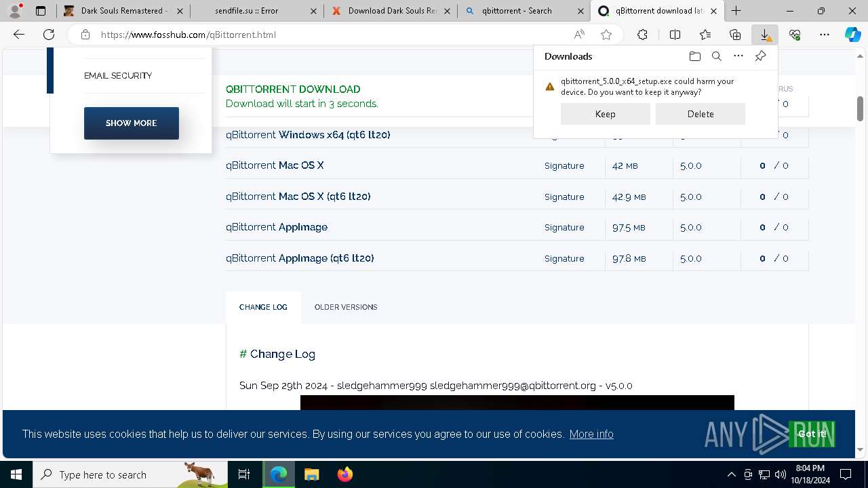Open Settings and more ellipsis menu
Viewport: 868px width, 488px height.
[825, 35]
